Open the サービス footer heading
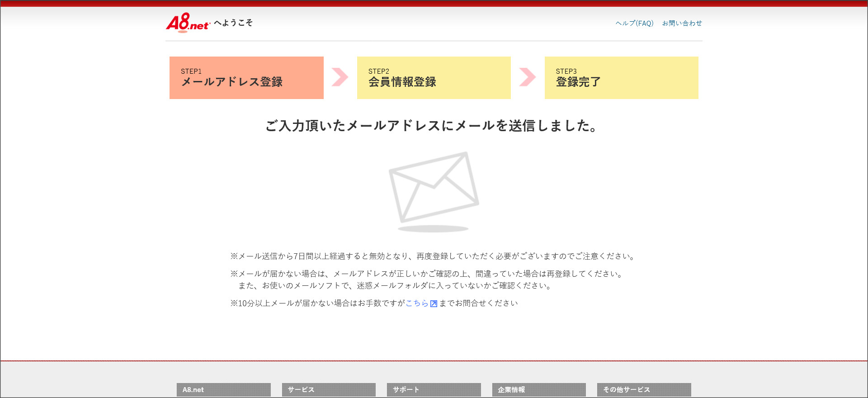 tap(329, 390)
